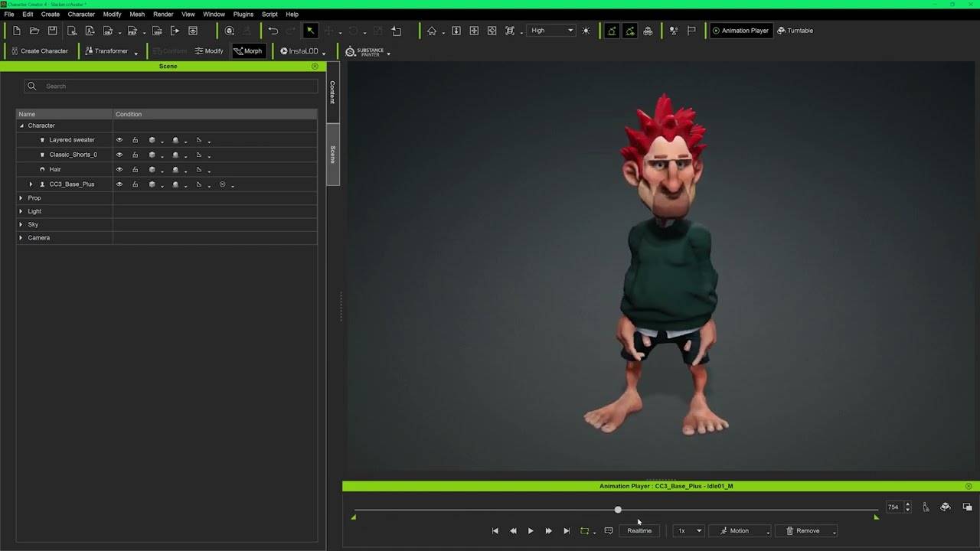The height and width of the screenshot is (551, 980).
Task: Play the animation
Action: [531, 530]
